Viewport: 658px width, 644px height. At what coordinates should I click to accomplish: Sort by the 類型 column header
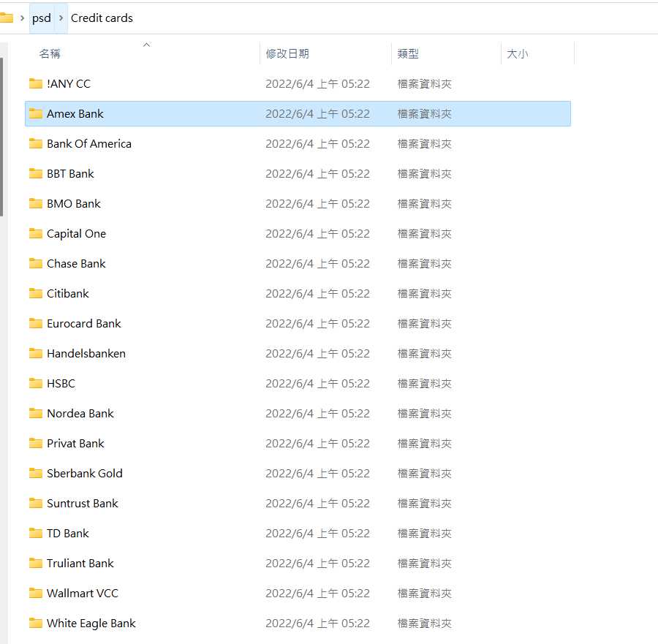(408, 53)
